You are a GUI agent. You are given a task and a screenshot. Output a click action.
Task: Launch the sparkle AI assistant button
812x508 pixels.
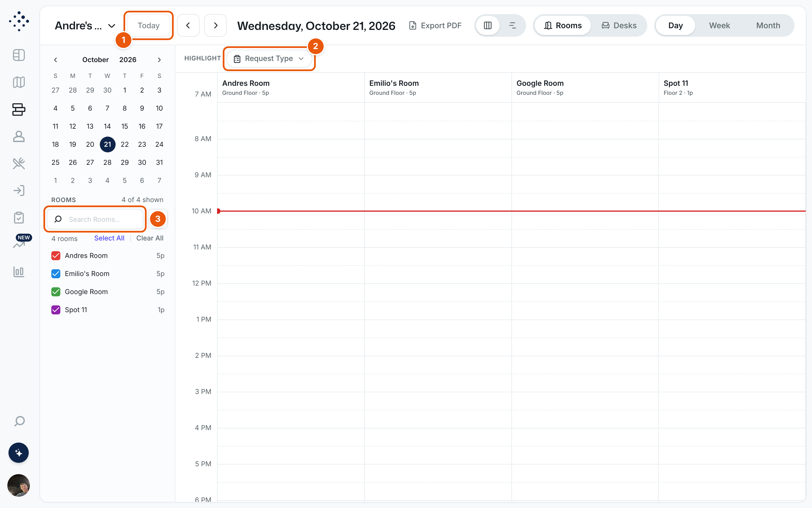18,453
